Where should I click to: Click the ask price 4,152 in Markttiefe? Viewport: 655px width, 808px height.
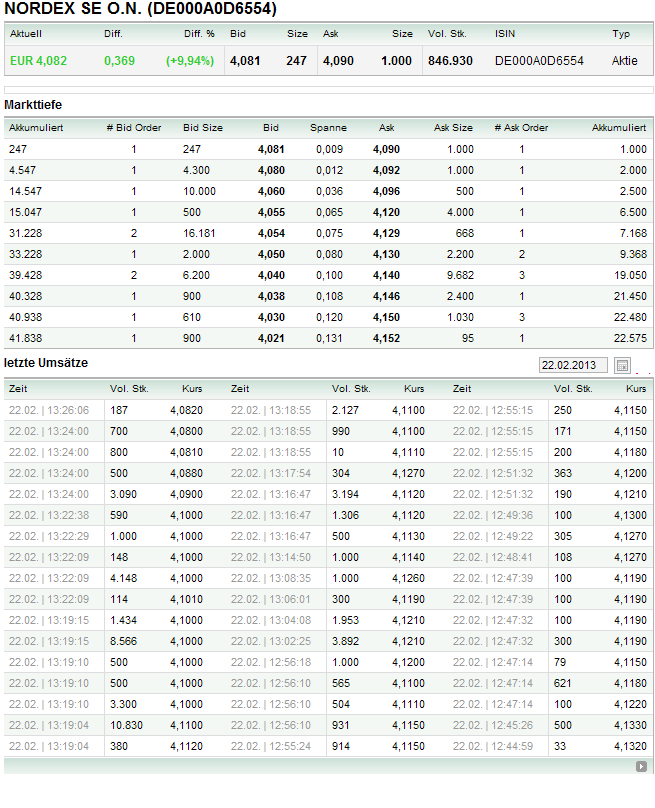point(386,338)
